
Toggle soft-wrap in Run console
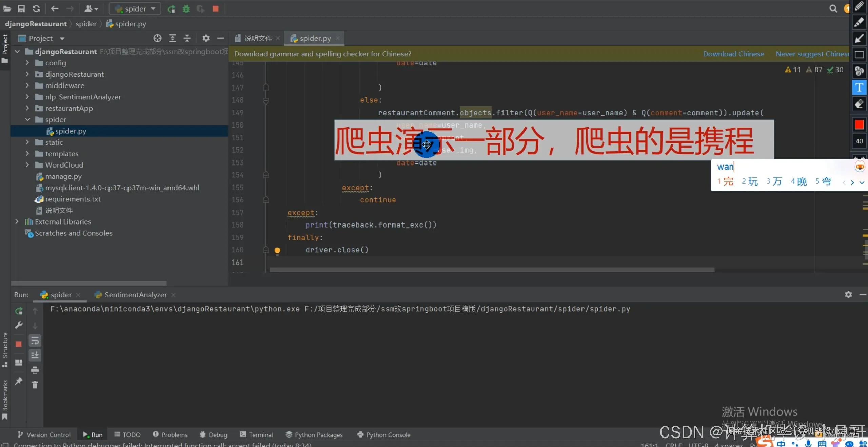[35, 341]
